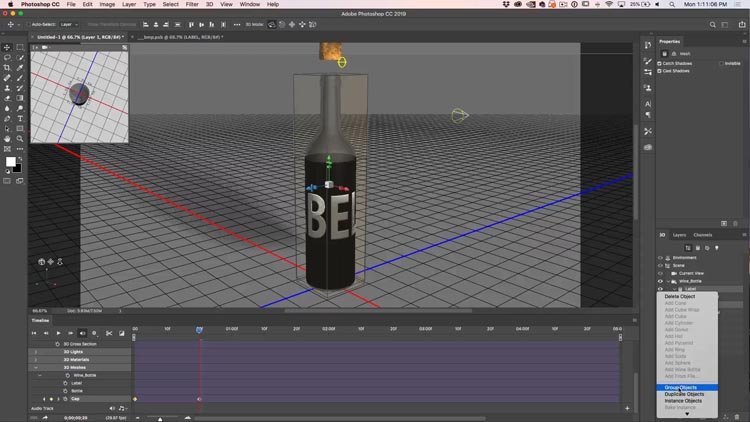This screenshot has width=750, height=422.
Task: Click the delete trash icon in Properties panel
Action: pyautogui.click(x=736, y=223)
